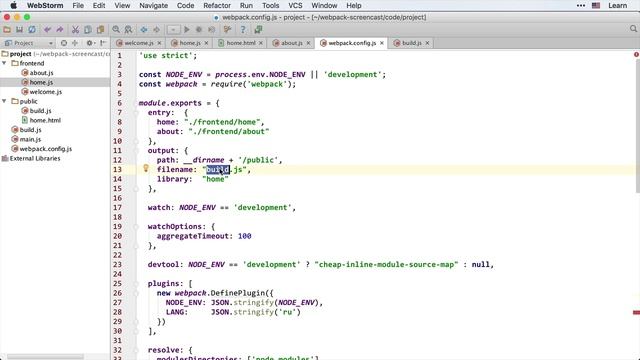Click the Run with Coverage icon

[211, 29]
